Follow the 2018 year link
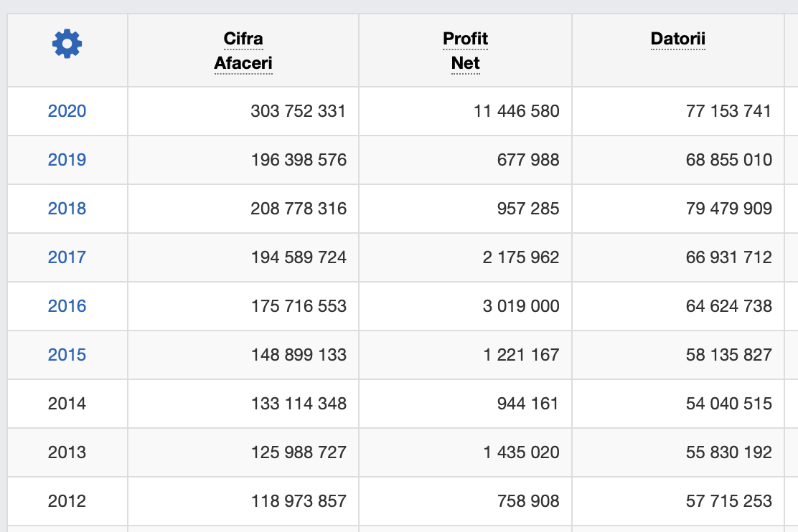 [67, 209]
